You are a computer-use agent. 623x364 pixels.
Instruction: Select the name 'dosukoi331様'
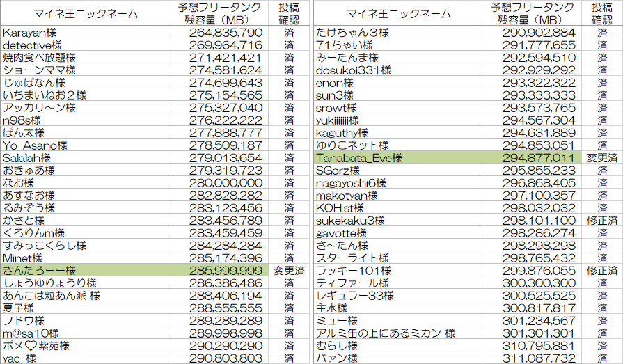(x=354, y=70)
